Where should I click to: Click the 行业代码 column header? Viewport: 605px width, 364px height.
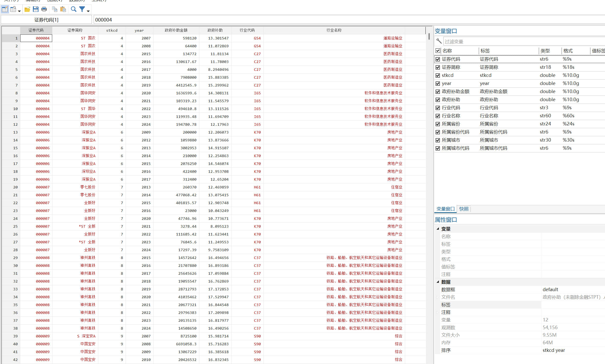(247, 30)
